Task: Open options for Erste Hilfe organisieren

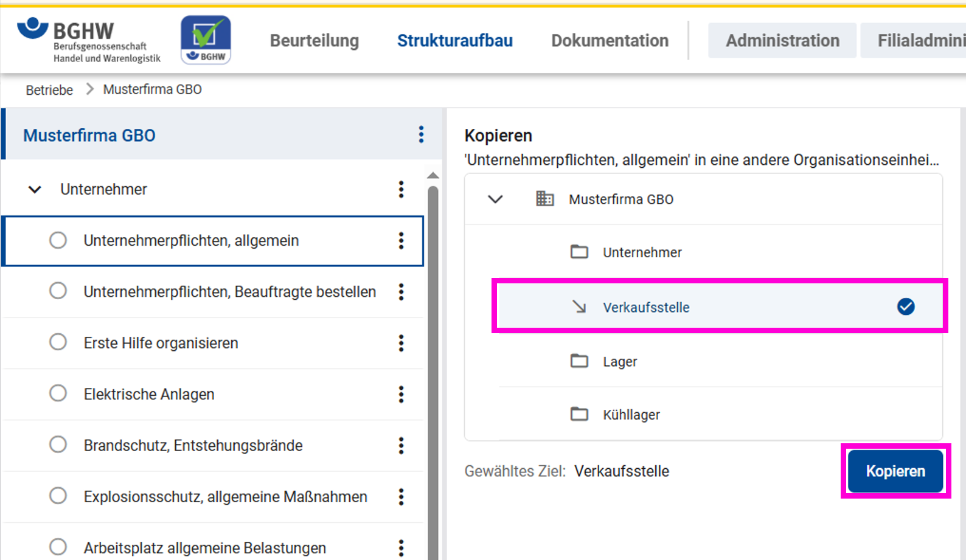Action: [401, 343]
